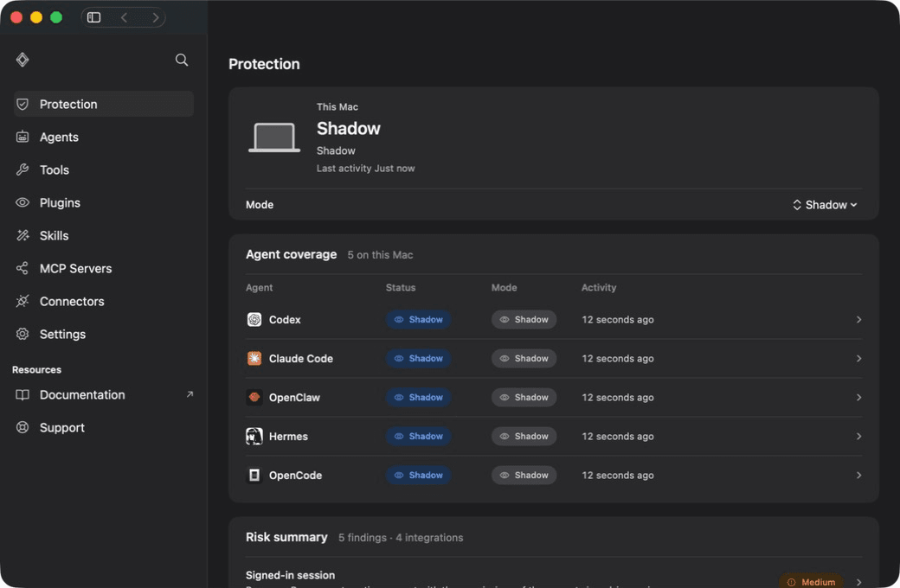This screenshot has width=900, height=588.
Task: Click the Documentation book icon
Action: pos(22,394)
